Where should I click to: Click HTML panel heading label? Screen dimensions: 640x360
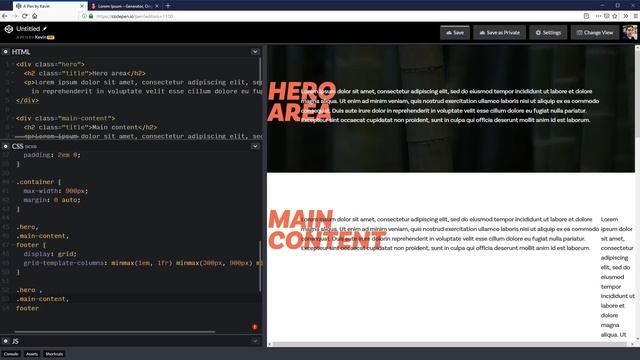click(x=21, y=52)
